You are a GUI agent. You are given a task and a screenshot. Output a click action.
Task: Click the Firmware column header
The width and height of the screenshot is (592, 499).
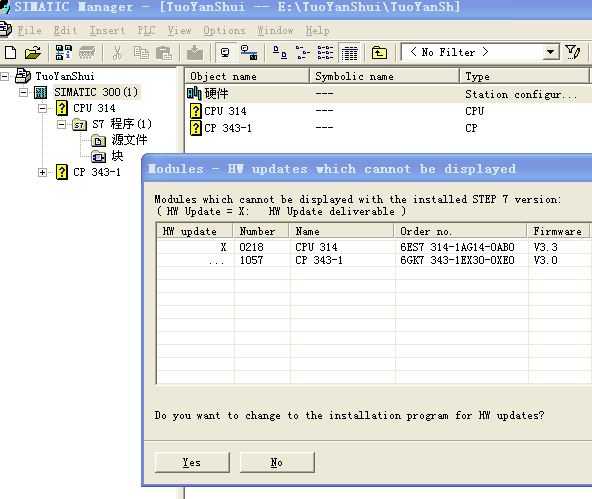[x=558, y=231]
